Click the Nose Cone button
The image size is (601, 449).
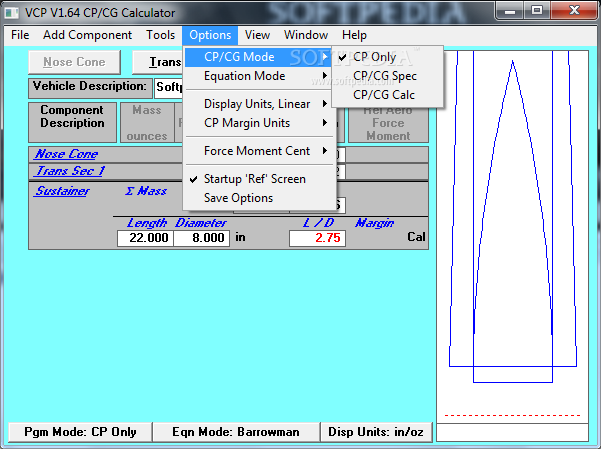74,62
